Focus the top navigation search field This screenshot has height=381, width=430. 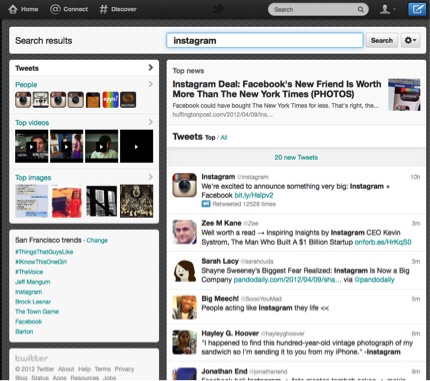(x=318, y=9)
